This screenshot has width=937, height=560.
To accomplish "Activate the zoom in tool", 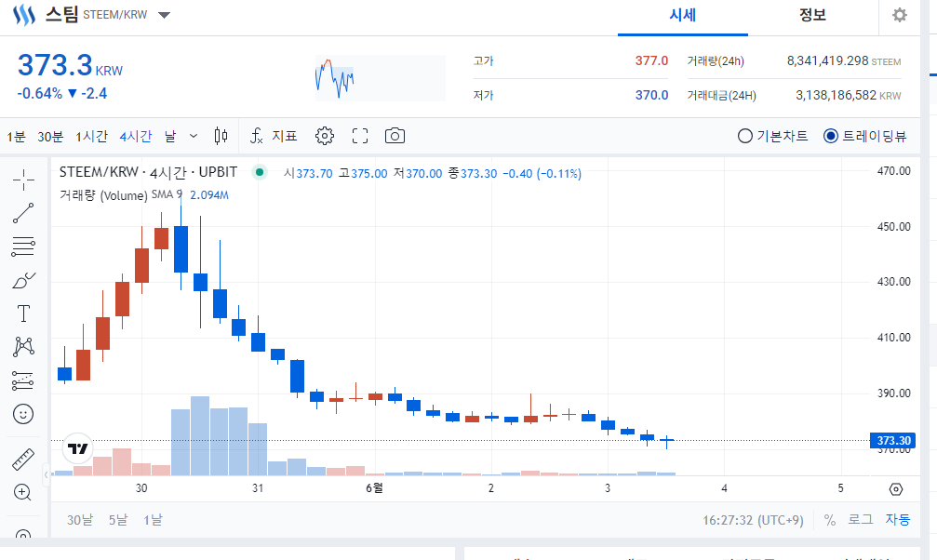I will point(22,492).
